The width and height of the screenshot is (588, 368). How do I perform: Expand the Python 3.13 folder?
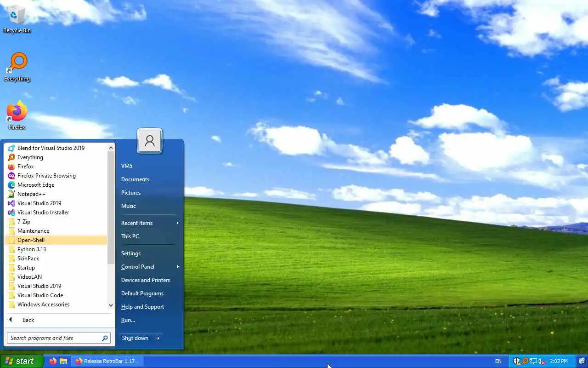point(56,249)
